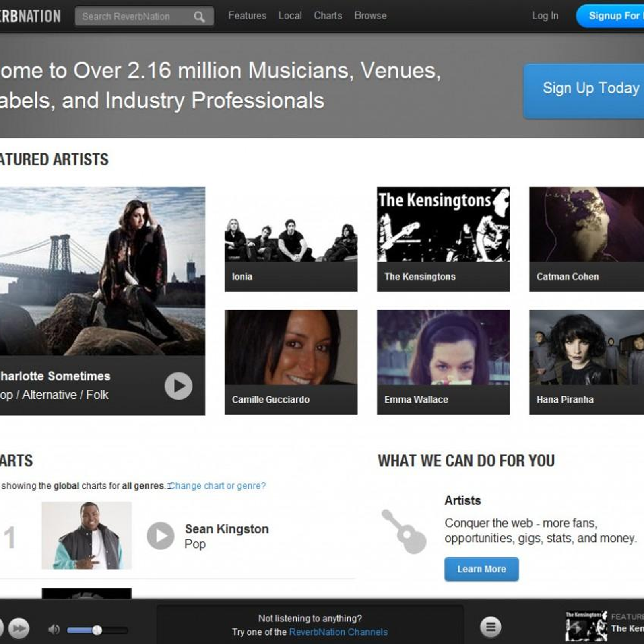Click the Catman Cohen caption label

[568, 277]
